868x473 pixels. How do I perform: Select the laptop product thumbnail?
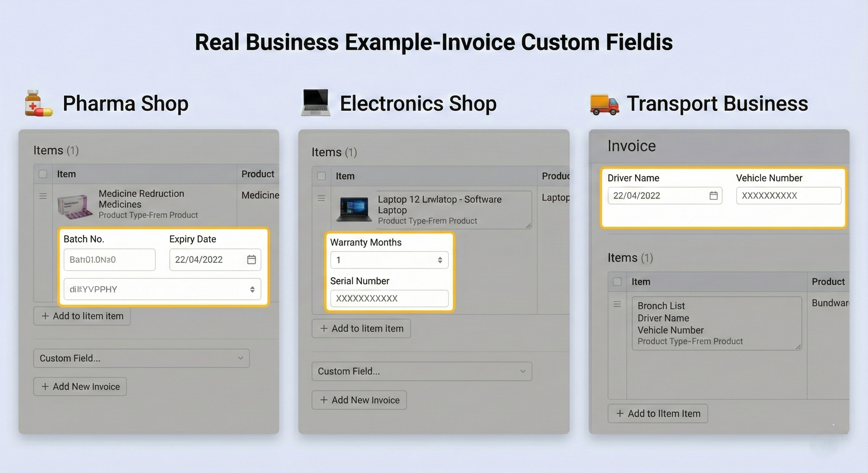(354, 209)
